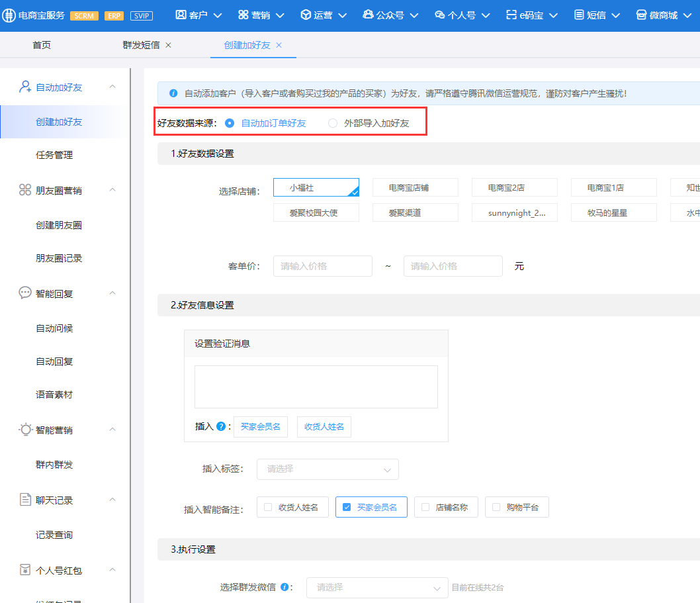Select the 电商宝1店 store option

pos(614,187)
